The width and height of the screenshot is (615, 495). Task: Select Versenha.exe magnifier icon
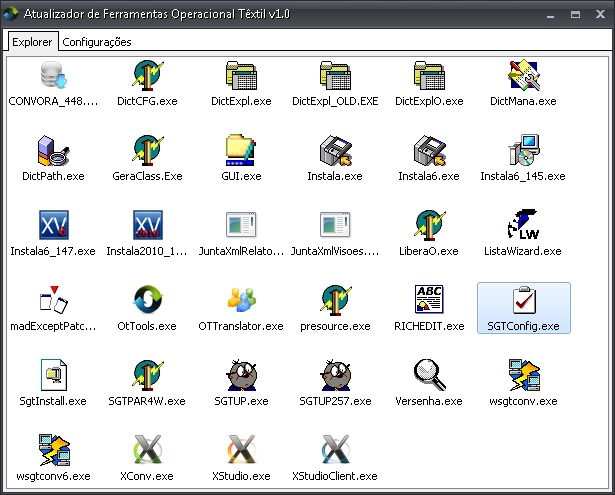tap(429, 377)
